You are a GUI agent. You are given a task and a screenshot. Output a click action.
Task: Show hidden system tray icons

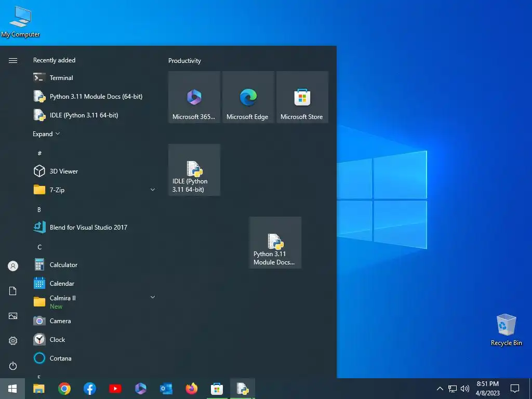440,389
